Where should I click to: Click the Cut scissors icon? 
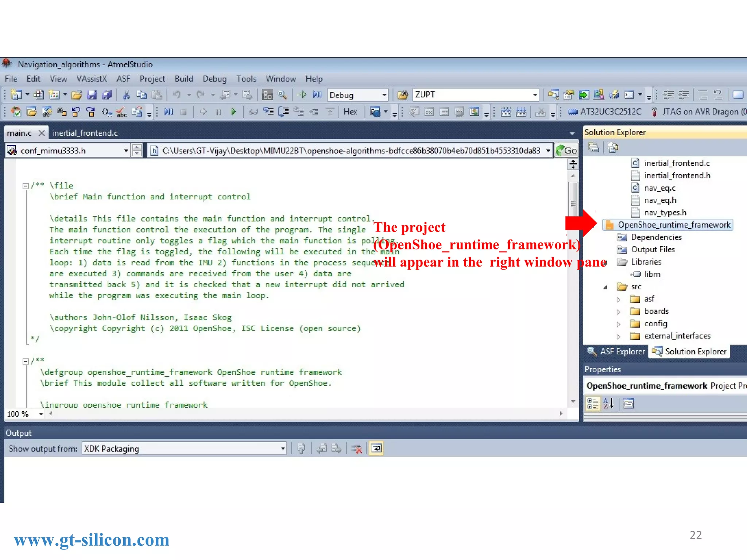[126, 95]
